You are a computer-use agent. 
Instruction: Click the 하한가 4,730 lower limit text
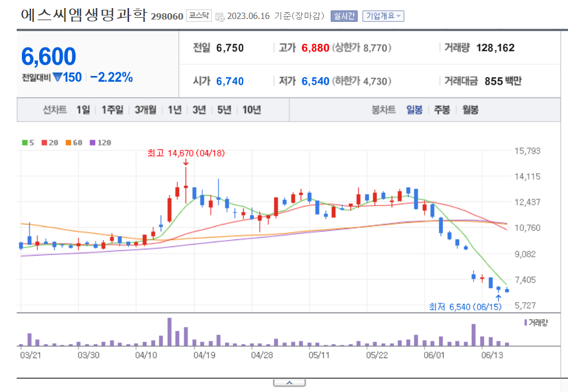click(x=362, y=81)
